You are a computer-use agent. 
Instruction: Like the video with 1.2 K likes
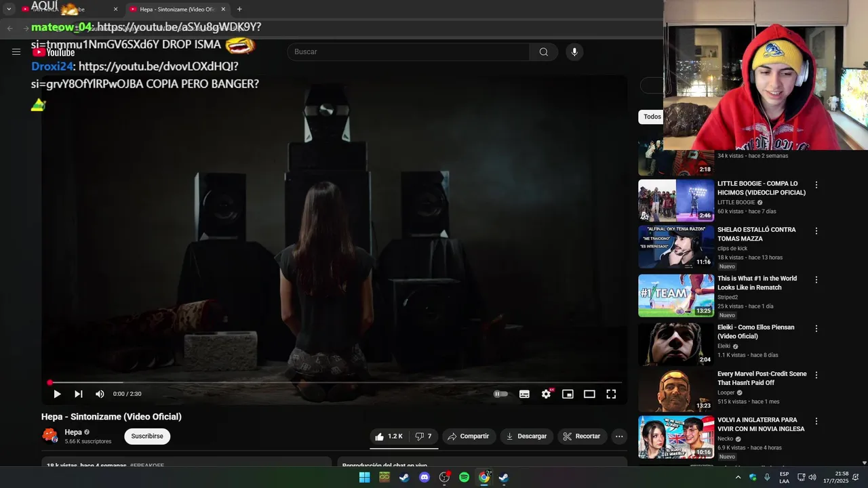[389, 436]
